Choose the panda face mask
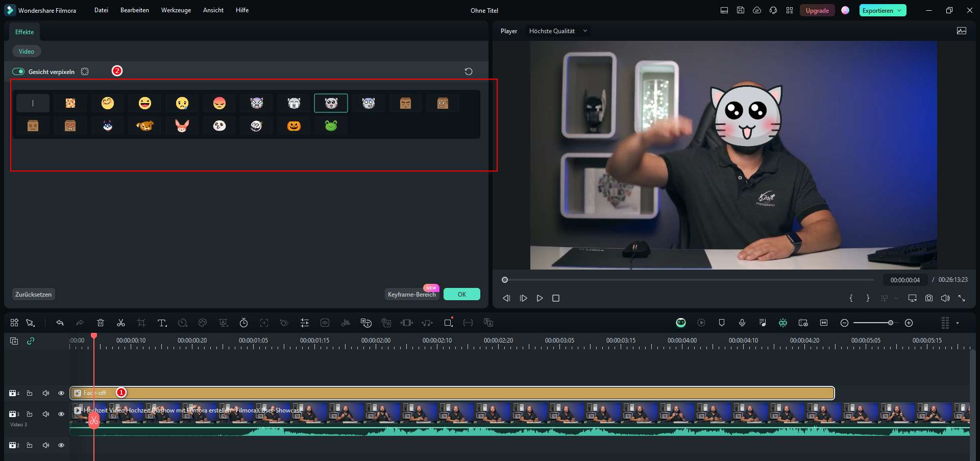 tap(219, 126)
